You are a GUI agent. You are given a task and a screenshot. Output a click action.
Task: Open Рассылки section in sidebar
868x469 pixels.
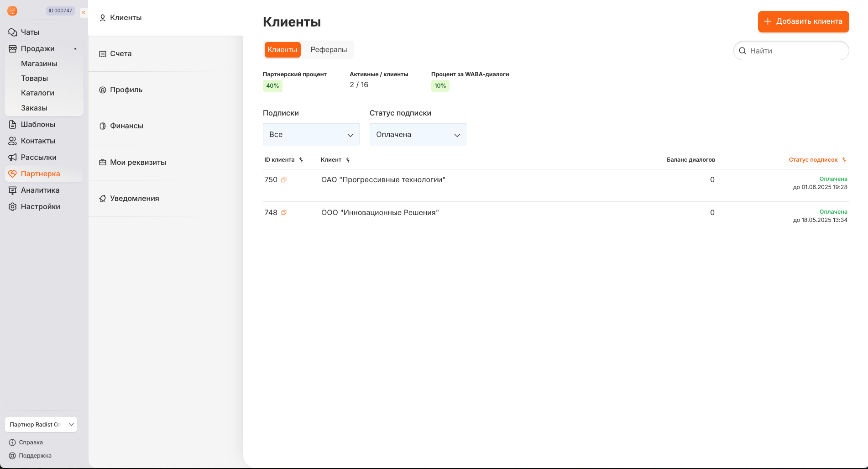tap(38, 158)
